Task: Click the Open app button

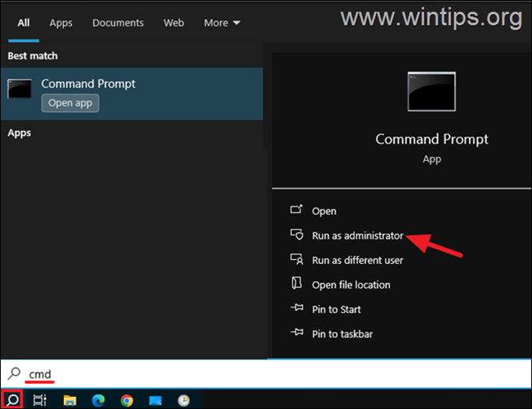Action: point(70,103)
